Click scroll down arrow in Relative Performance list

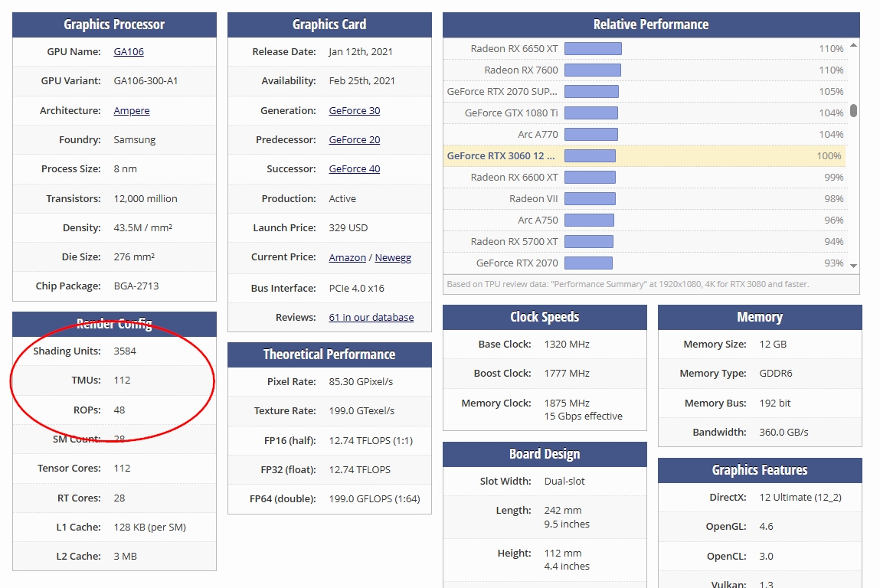pyautogui.click(x=854, y=266)
